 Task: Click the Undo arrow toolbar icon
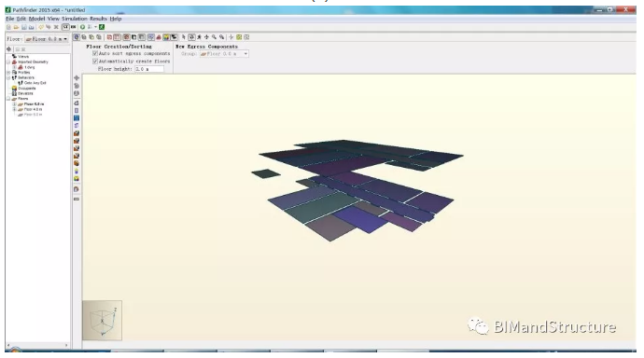[x=41, y=27]
